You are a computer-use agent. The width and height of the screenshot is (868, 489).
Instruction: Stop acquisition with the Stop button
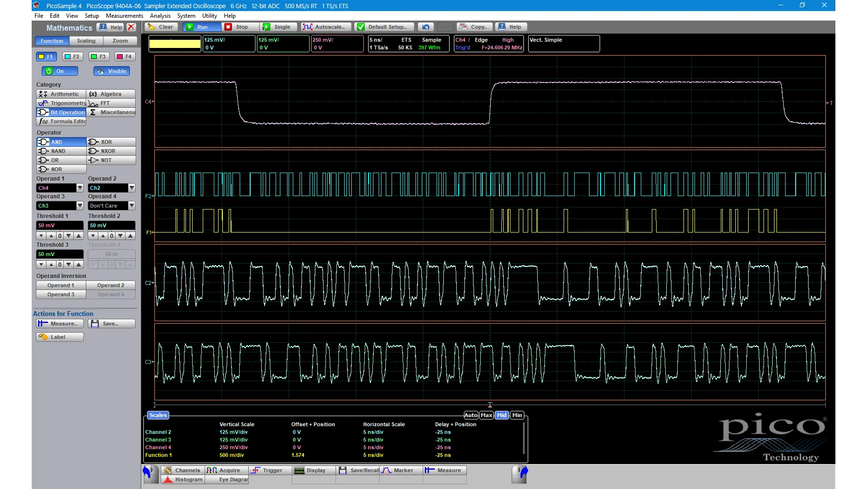241,27
